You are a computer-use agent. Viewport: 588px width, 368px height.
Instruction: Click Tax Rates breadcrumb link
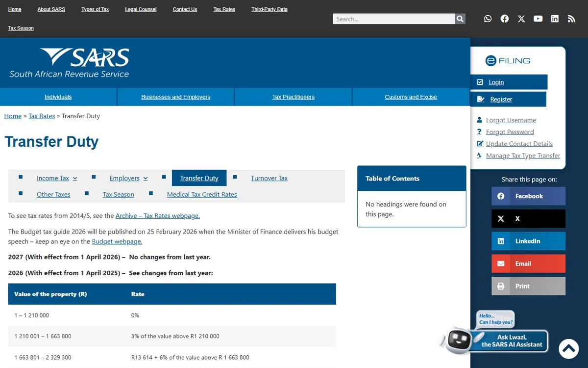coord(42,116)
